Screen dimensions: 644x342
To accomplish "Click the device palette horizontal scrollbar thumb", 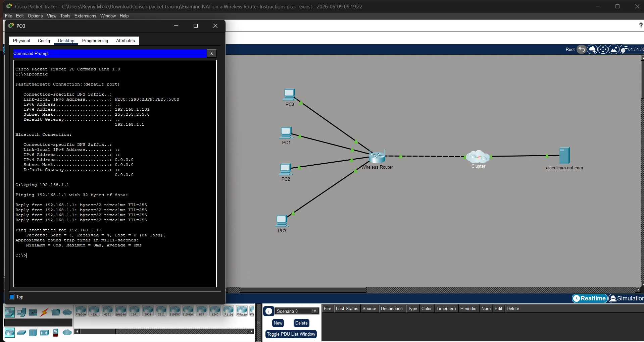I will point(98,332).
